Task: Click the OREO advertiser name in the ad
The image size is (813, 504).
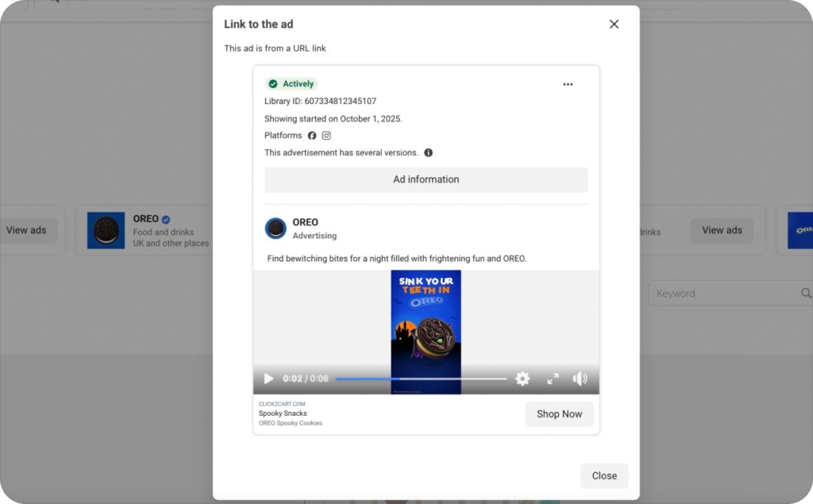Action: [x=305, y=222]
